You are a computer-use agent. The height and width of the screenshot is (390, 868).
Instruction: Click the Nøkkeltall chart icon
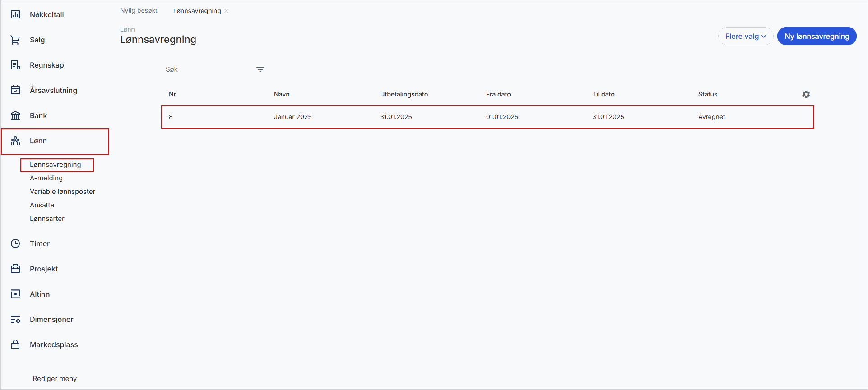(15, 14)
